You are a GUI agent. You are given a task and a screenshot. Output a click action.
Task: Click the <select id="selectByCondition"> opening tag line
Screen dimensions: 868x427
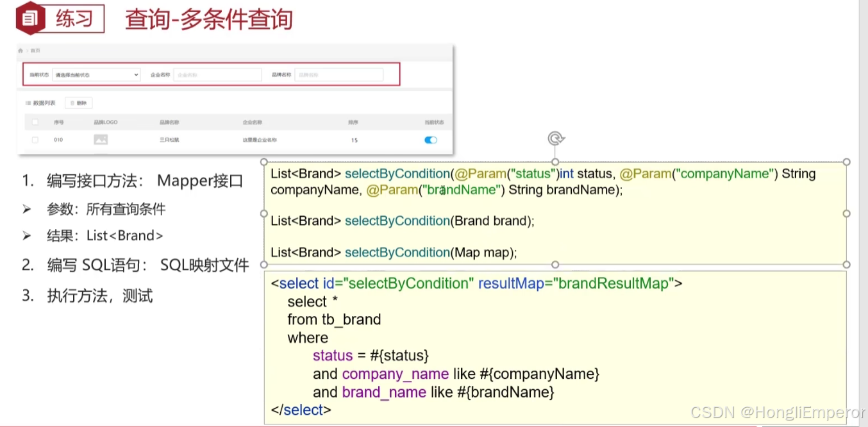click(476, 283)
